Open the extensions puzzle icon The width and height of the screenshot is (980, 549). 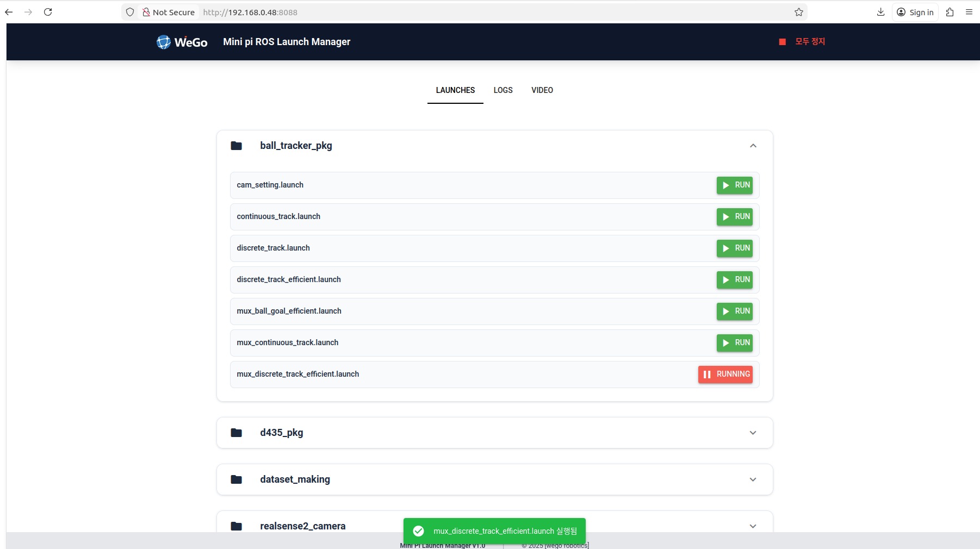950,12
